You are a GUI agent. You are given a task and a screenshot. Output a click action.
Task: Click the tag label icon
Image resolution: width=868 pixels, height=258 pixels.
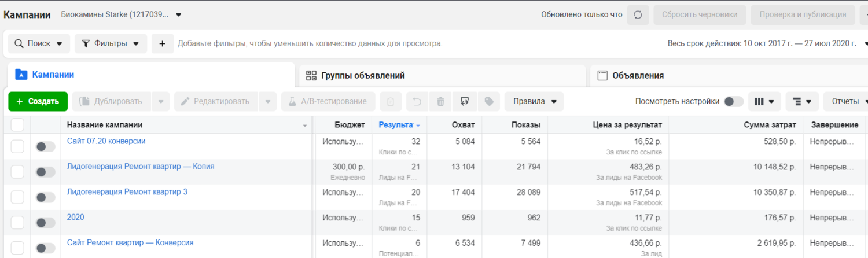(x=489, y=102)
